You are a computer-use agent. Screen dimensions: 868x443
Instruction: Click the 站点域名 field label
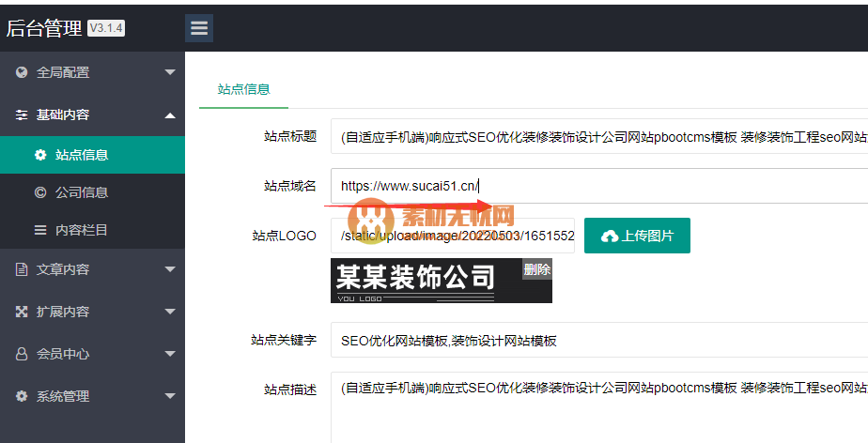pos(290,186)
